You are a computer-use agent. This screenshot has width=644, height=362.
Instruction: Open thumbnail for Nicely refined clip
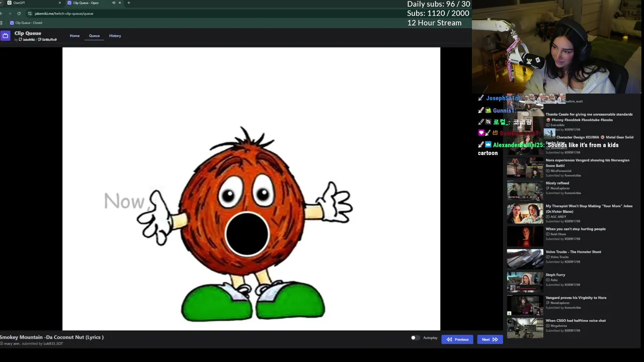tap(525, 191)
